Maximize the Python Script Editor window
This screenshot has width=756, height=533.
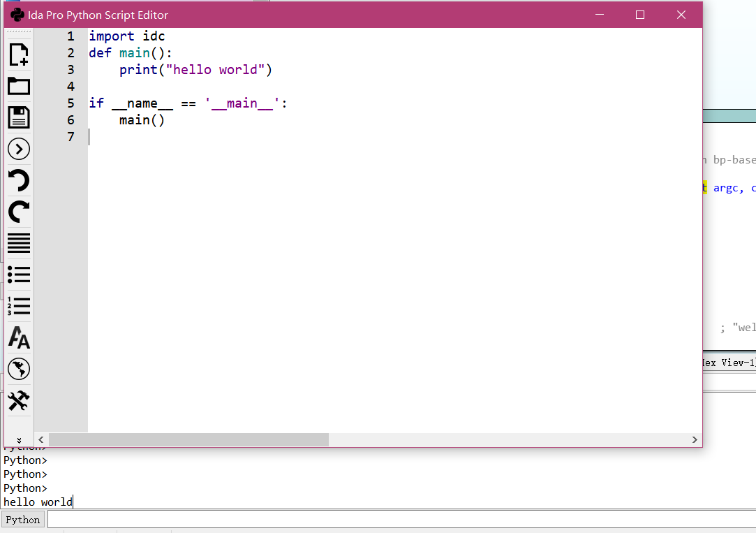(x=640, y=15)
